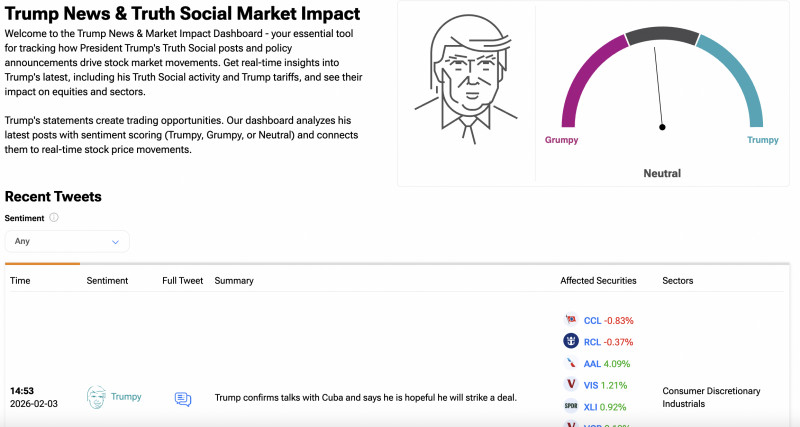Viewport: 800px width, 427px height.
Task: Click the Affected Securities column header
Action: click(x=598, y=281)
